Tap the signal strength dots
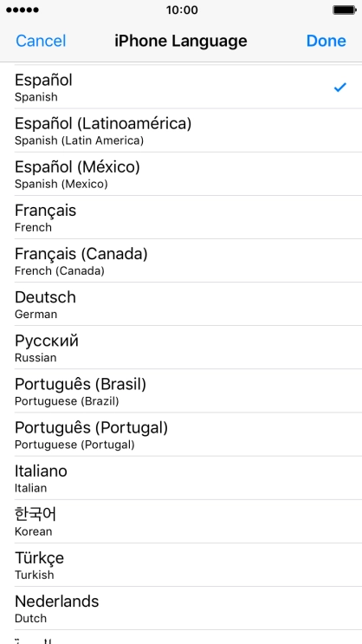The height and width of the screenshot is (644, 362). click(x=23, y=10)
